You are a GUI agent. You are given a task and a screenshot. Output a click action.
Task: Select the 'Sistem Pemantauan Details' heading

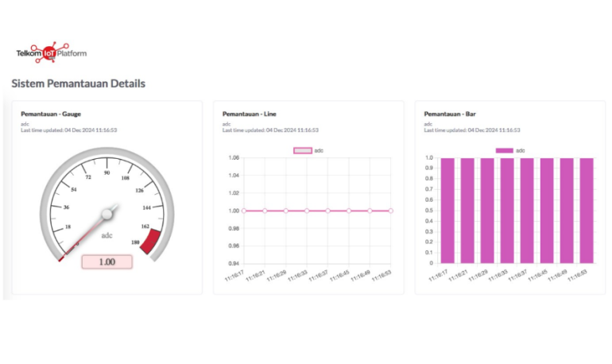click(x=79, y=83)
